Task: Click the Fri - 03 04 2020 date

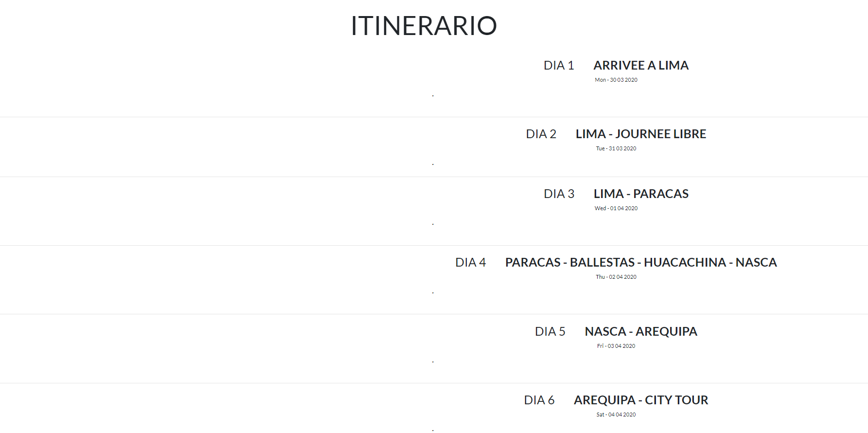Action: coord(616,346)
